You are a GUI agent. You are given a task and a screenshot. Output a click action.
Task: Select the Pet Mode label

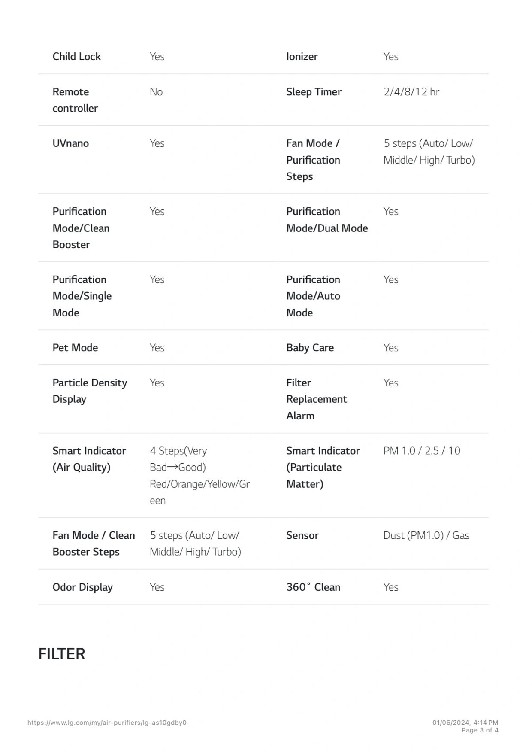coord(75,348)
